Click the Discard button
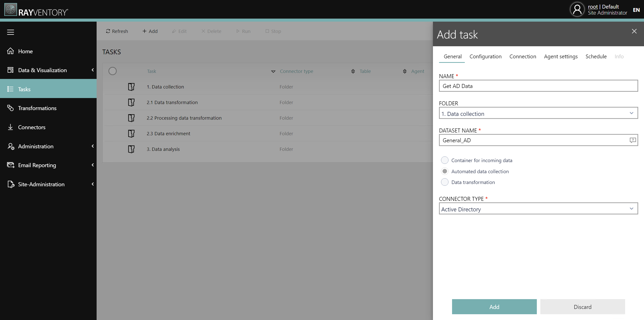 click(582, 307)
